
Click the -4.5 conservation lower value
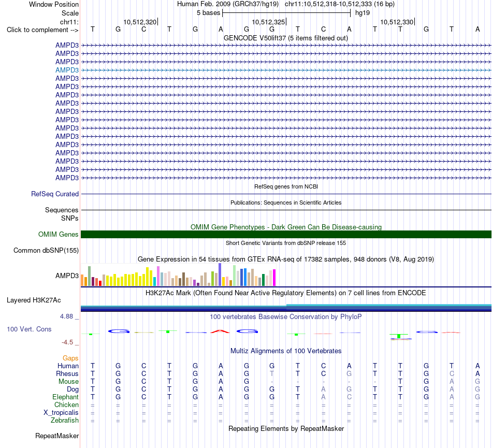pyautogui.click(x=67, y=342)
